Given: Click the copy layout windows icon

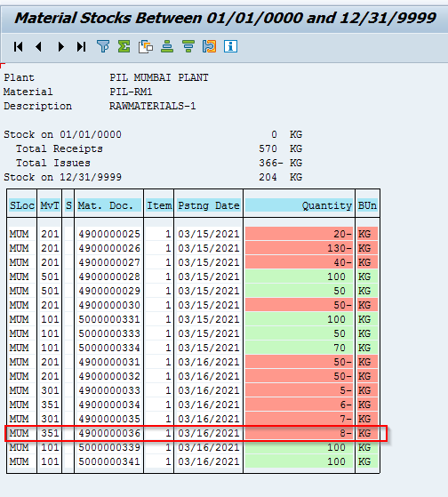Looking at the screenshot, I should (x=146, y=46).
